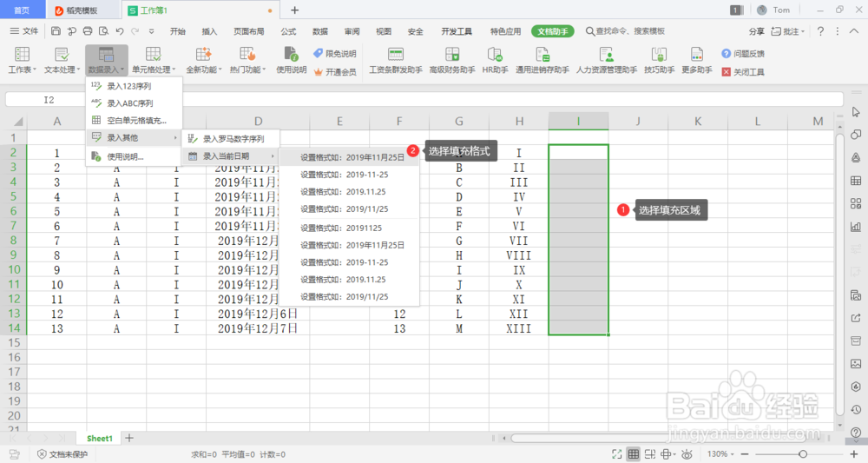
Task: Click the Redo arrow icon
Action: click(x=135, y=31)
